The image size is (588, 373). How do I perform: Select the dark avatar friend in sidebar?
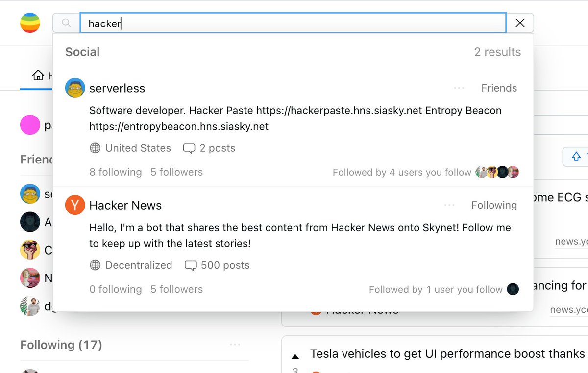30,222
